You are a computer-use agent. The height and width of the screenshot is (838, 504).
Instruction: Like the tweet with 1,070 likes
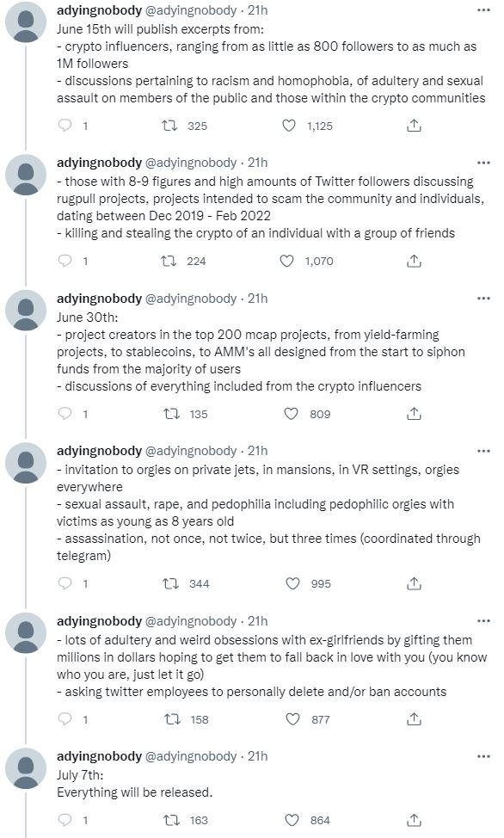pos(287,261)
